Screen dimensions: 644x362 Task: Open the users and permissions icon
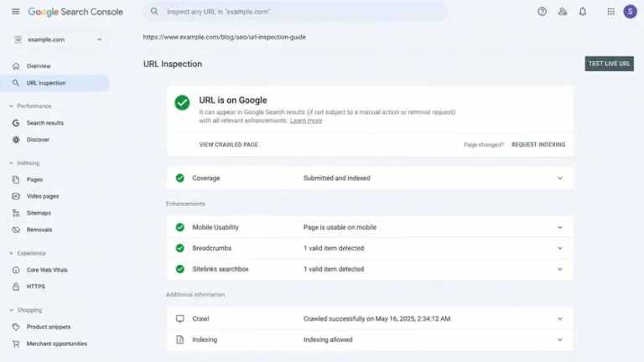tap(563, 12)
